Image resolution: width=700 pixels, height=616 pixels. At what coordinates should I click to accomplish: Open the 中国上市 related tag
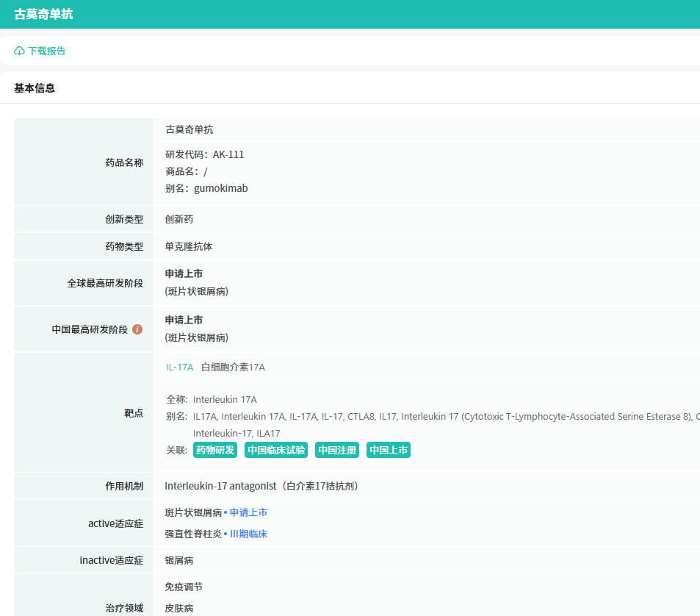click(x=389, y=450)
